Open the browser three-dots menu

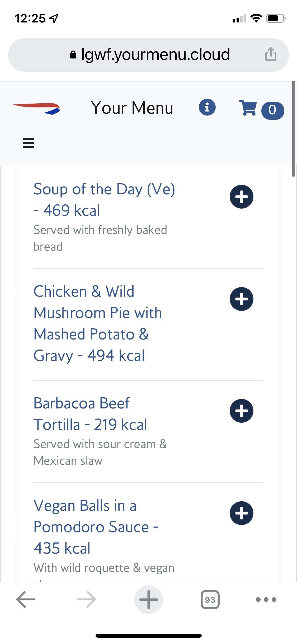click(x=266, y=599)
